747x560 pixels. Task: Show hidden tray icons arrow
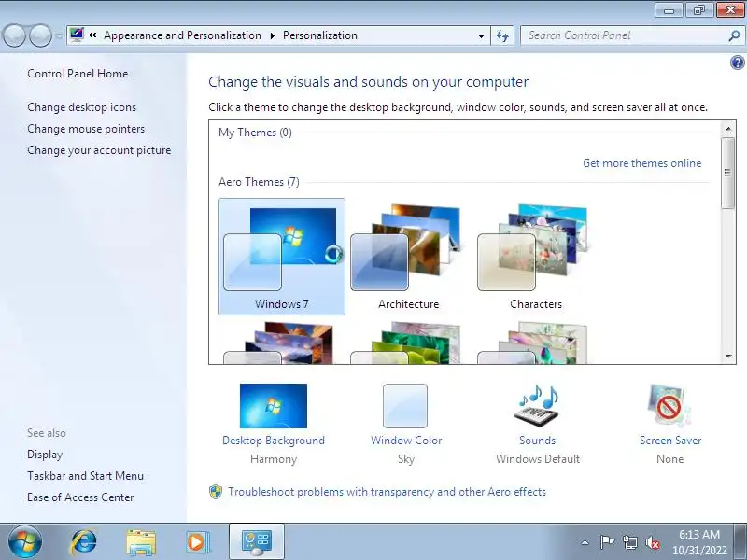tap(585, 542)
